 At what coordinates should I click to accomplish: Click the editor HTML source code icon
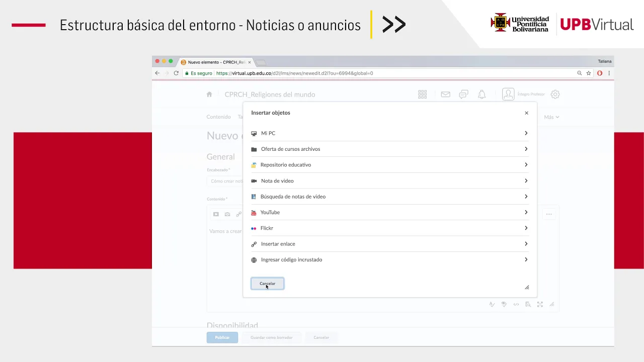point(516,304)
